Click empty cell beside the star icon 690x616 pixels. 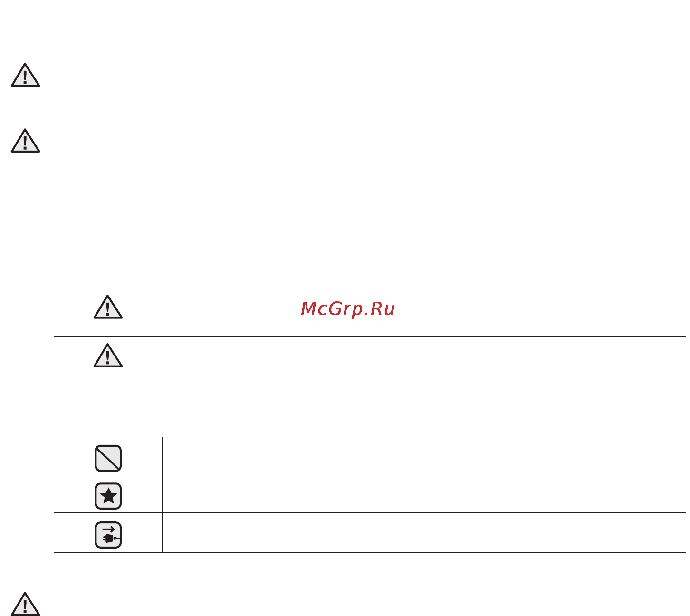[424, 494]
